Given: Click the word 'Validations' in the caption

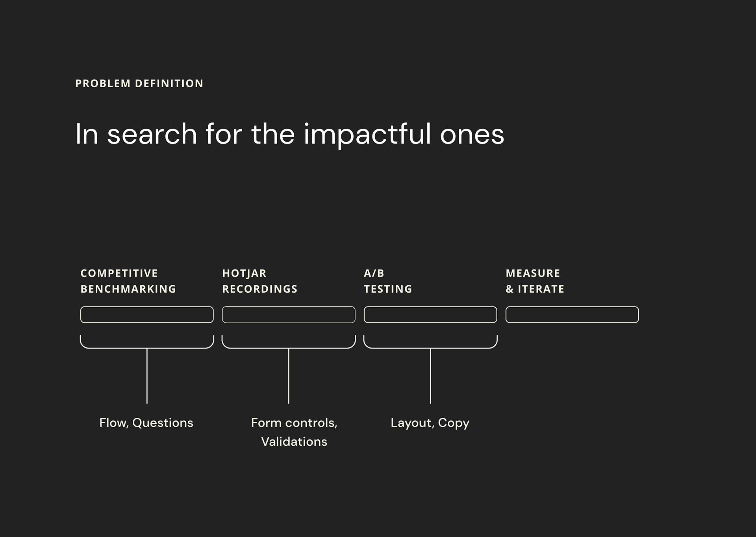Looking at the screenshot, I should coord(294,442).
